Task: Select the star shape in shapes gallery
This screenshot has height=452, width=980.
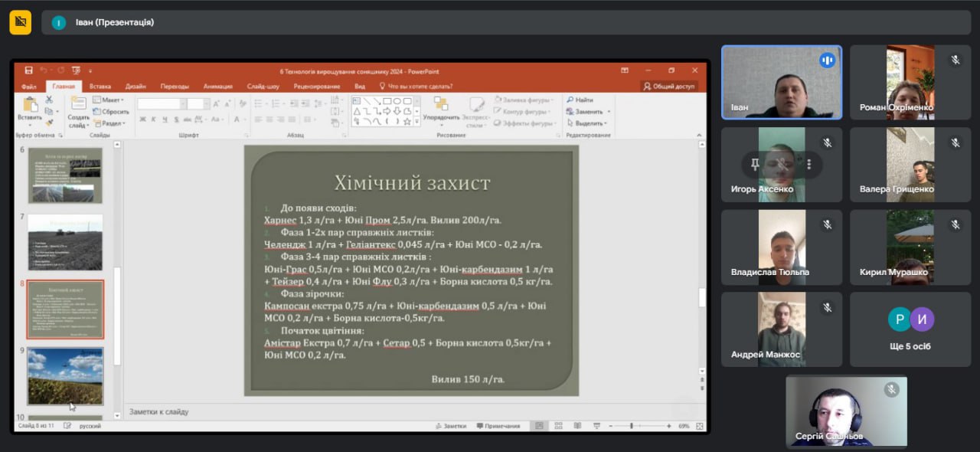Action: click(x=407, y=120)
